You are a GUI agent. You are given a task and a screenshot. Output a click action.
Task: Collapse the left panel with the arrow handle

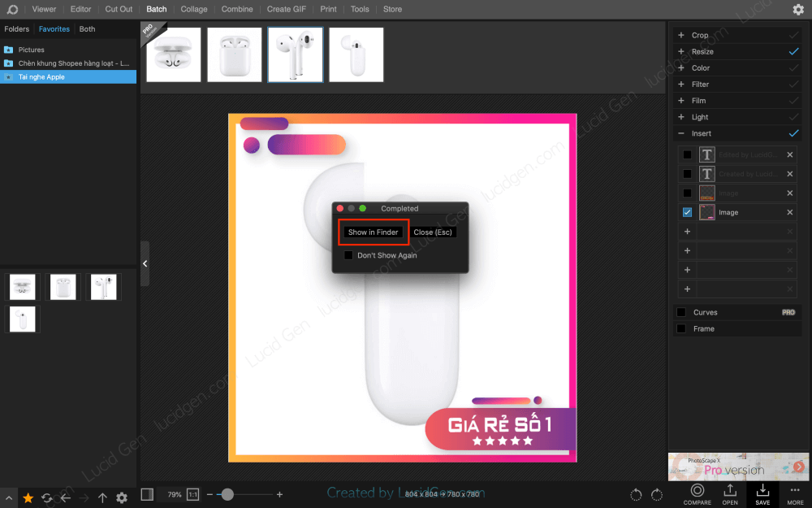point(145,263)
